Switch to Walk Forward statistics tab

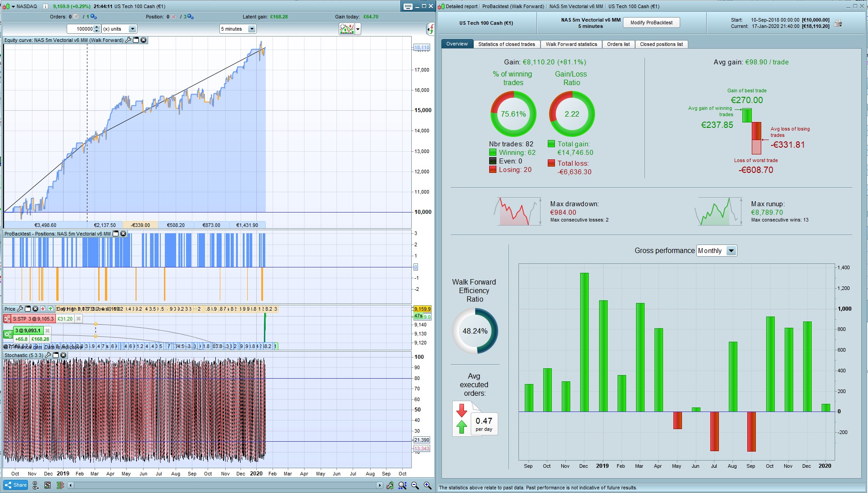(571, 44)
